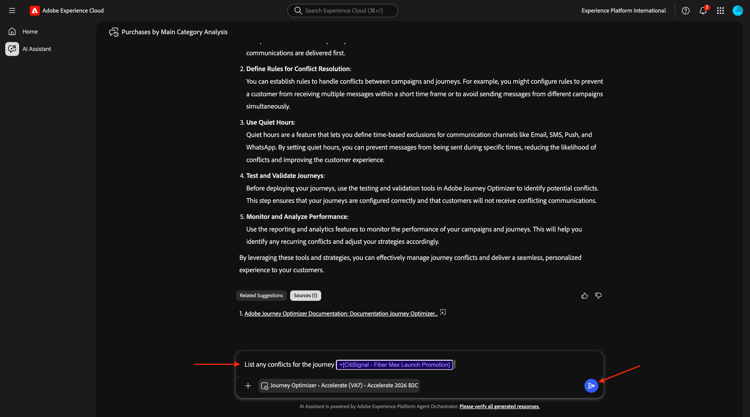Click the Use Quiet Hours heading
The image size is (750, 417).
271,122
